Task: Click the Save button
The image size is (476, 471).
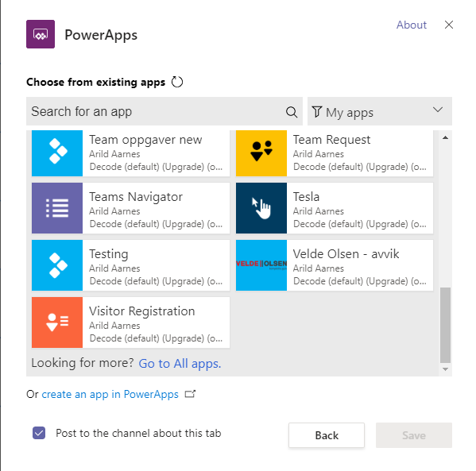Action: pyautogui.click(x=414, y=435)
